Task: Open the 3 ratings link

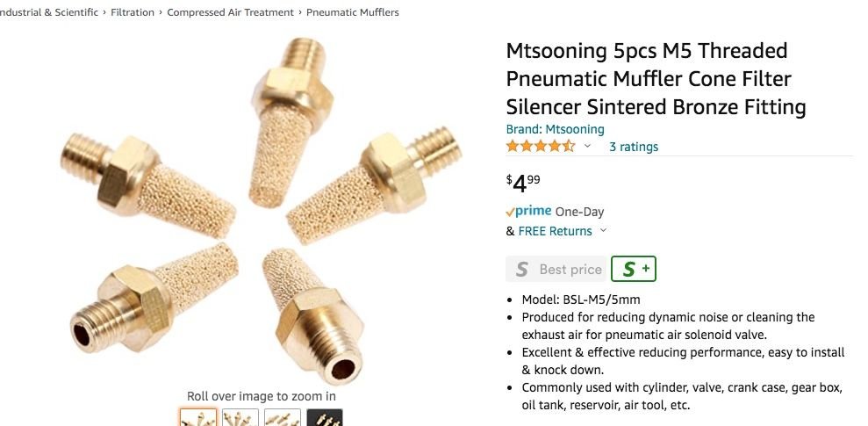Action: click(633, 147)
